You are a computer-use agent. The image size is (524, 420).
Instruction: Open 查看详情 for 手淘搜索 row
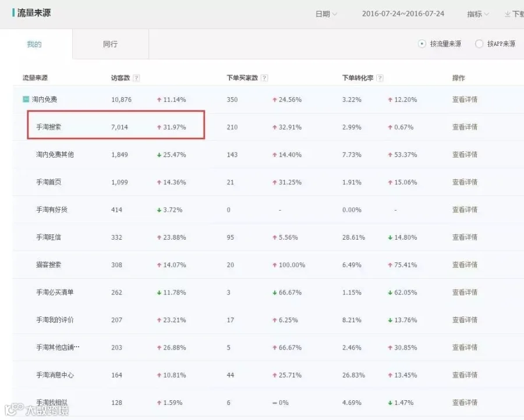coord(465,127)
